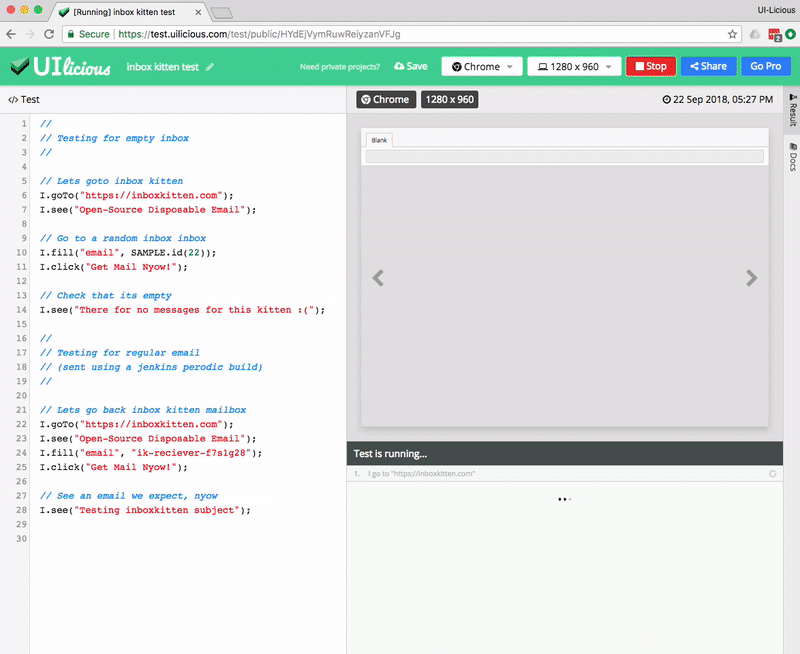Click UI-Licious profile name in title bar
800x654 pixels.
pos(776,10)
